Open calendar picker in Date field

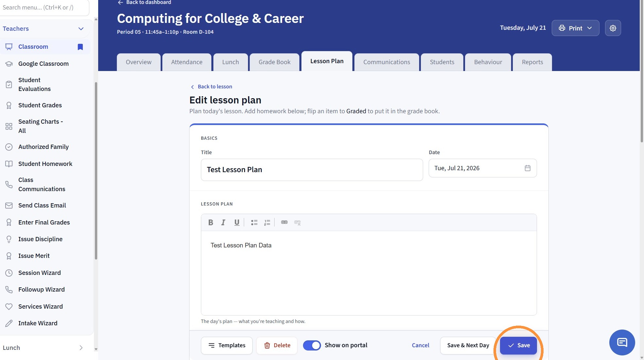click(x=528, y=168)
